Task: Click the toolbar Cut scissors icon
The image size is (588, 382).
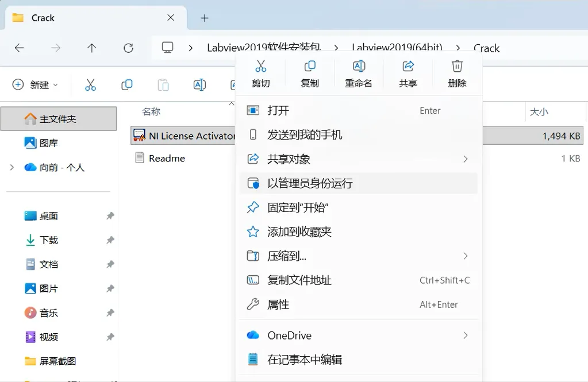Action: click(90, 84)
